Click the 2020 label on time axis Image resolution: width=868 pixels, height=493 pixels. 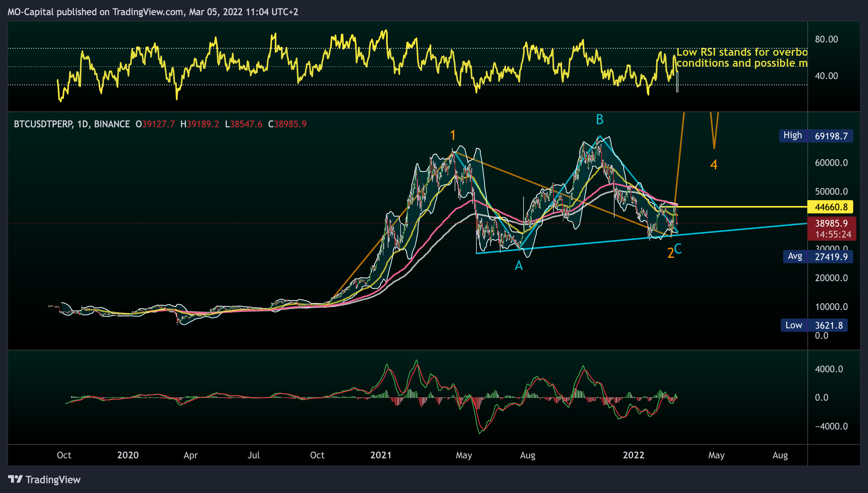pyautogui.click(x=128, y=455)
